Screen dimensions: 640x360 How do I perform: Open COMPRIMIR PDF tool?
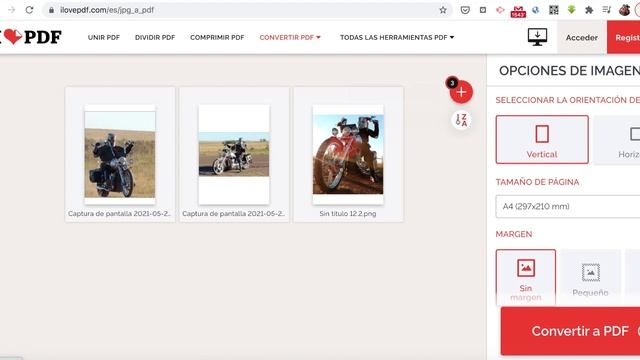point(217,37)
